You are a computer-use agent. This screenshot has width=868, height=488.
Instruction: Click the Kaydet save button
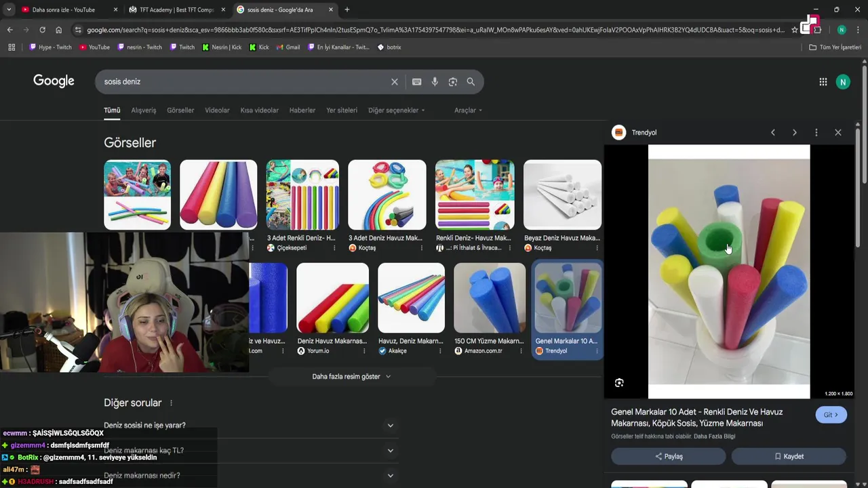789,457
